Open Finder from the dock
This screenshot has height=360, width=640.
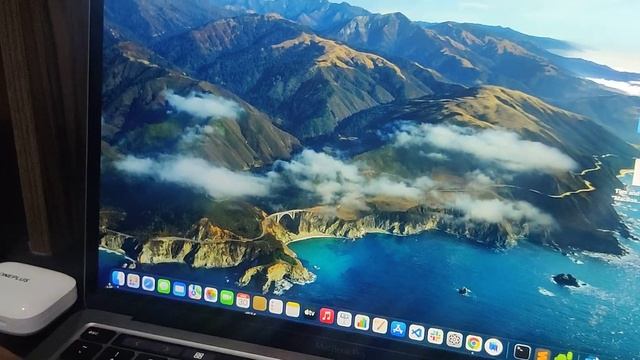click(x=118, y=278)
